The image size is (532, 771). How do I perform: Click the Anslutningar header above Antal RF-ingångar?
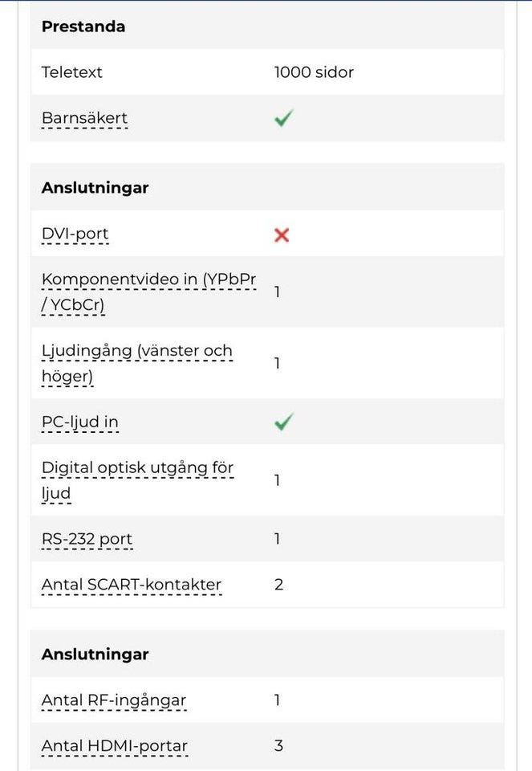tap(95, 654)
